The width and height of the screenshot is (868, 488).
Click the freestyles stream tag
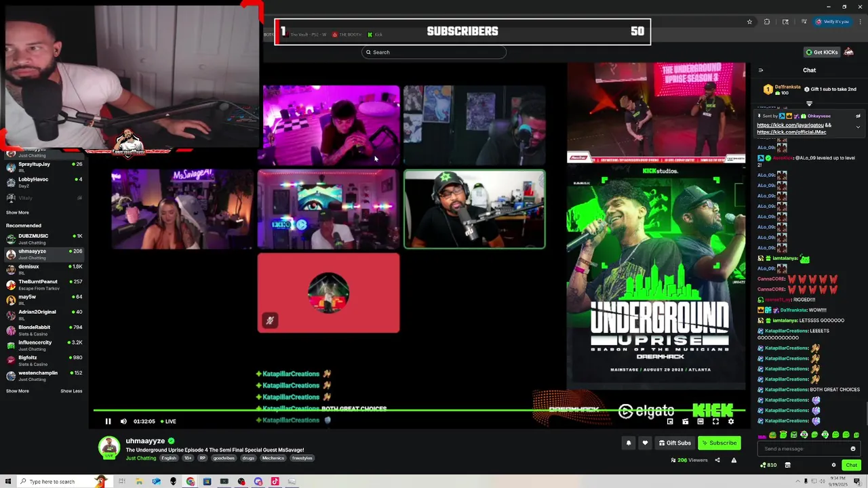tap(302, 458)
